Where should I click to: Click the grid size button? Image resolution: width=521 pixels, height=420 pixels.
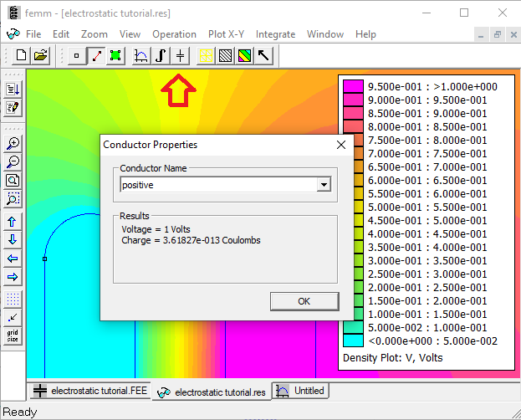click(13, 336)
